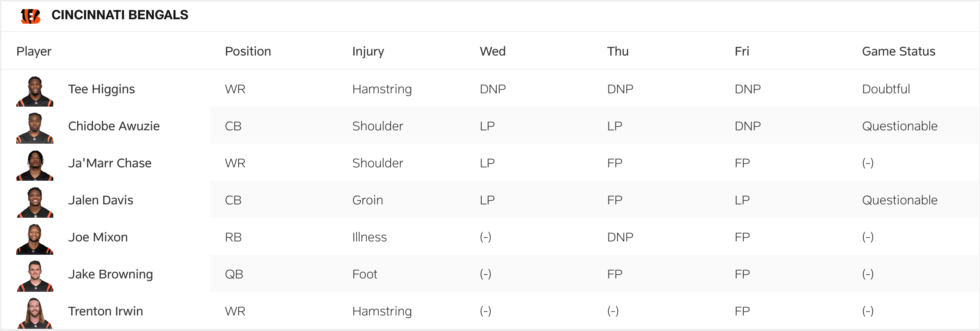
Task: Select the Injury column header
Action: coord(368,51)
